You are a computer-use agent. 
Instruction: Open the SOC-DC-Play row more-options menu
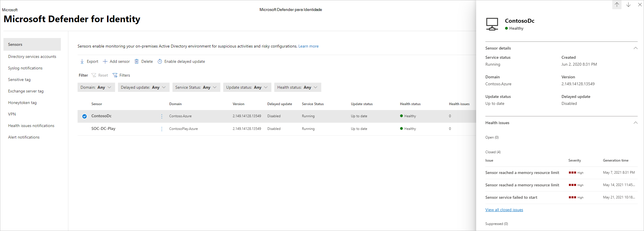162,129
